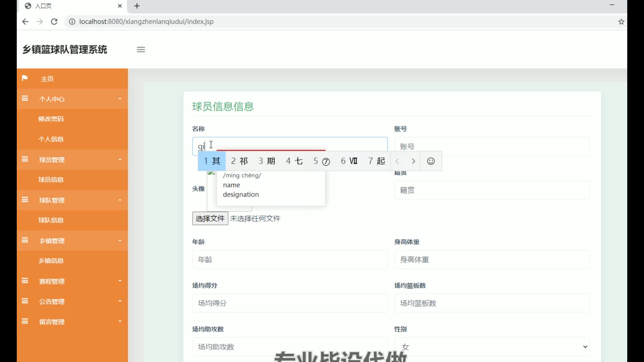Viewport: 644px width, 362px height.
Task: Click grid icon beside 球队管理
Action: (x=25, y=200)
